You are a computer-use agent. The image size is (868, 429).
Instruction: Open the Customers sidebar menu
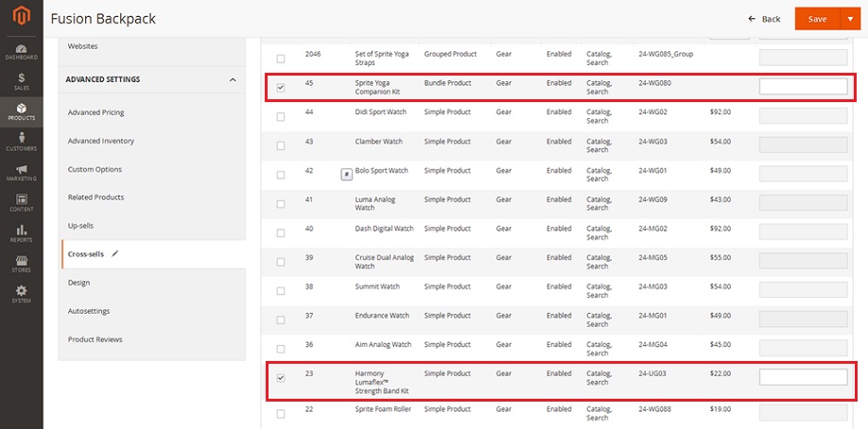[21, 143]
